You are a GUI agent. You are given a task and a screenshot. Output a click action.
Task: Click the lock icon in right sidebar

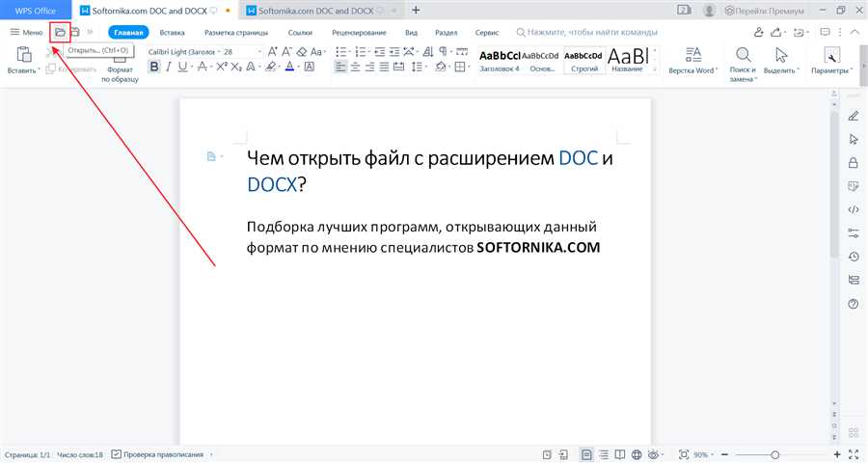tap(854, 163)
